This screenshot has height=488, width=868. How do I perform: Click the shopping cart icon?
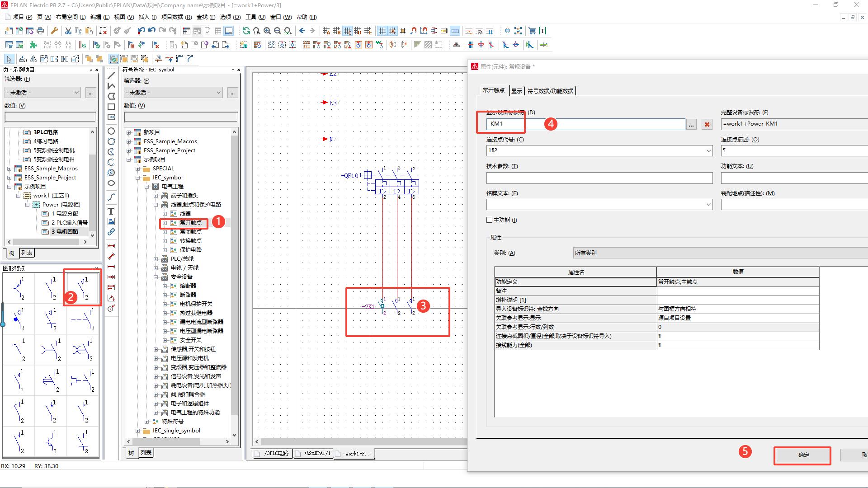tap(532, 31)
